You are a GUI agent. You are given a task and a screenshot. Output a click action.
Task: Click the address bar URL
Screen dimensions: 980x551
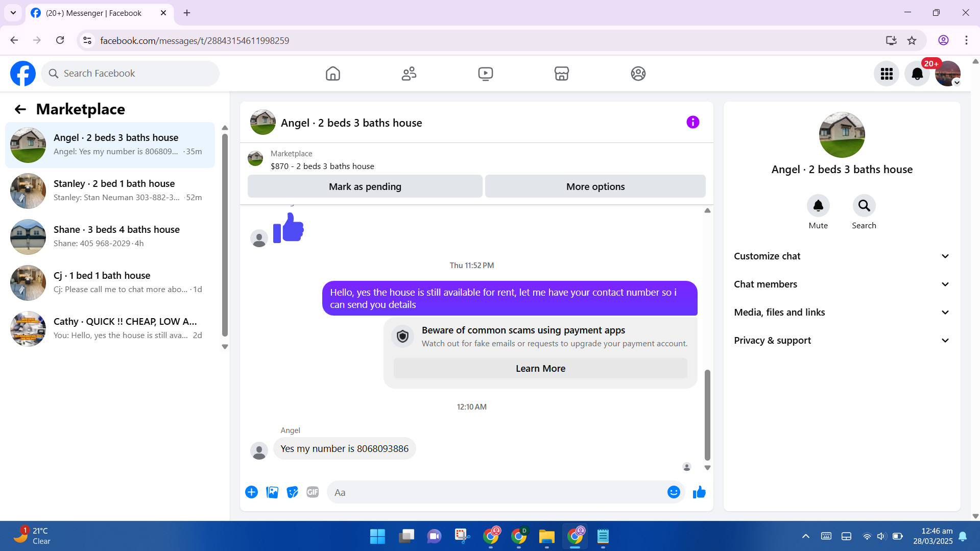tap(195, 40)
